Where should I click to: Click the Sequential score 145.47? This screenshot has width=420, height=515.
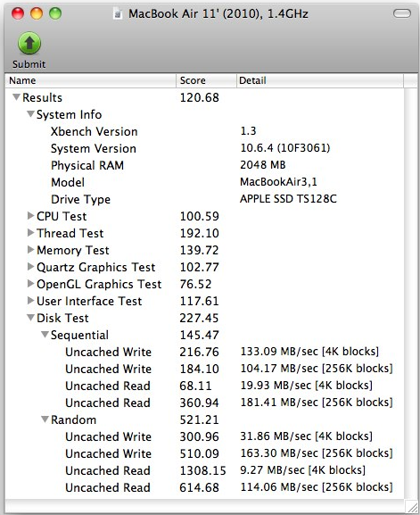pos(199,335)
